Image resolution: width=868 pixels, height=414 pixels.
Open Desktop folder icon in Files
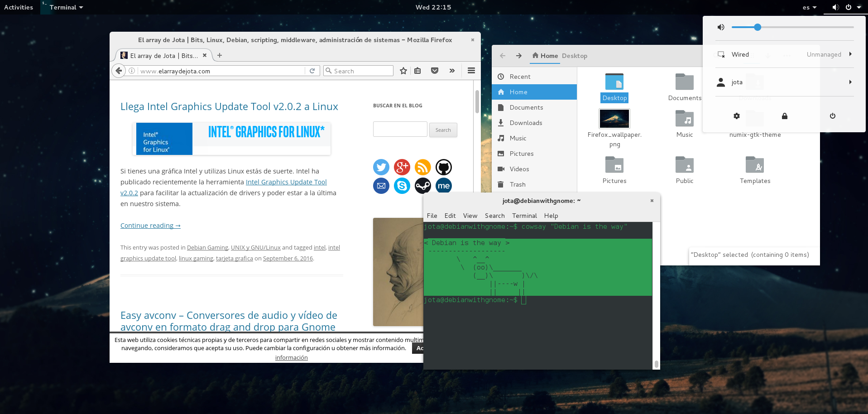click(x=614, y=82)
